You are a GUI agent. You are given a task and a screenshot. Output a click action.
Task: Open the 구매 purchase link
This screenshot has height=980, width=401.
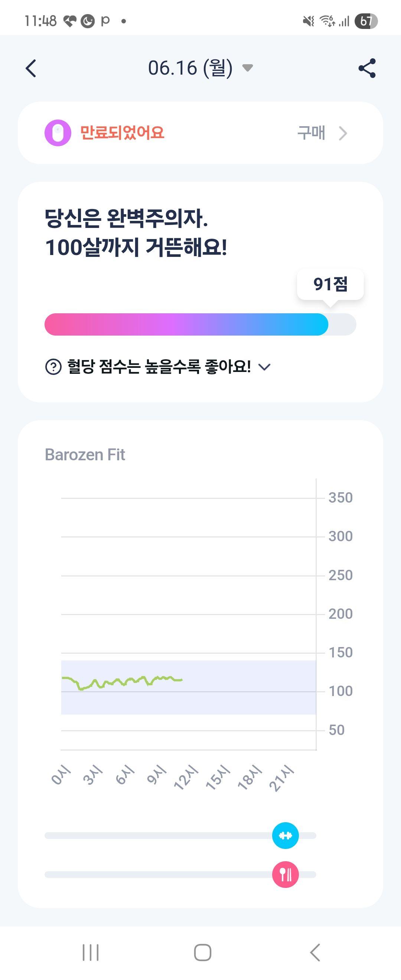click(311, 133)
